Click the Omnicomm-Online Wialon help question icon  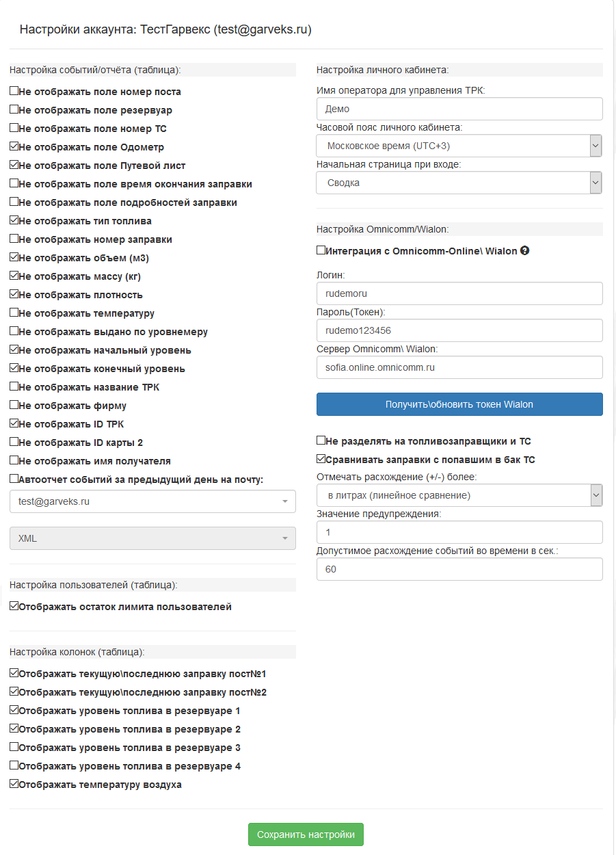[524, 251]
